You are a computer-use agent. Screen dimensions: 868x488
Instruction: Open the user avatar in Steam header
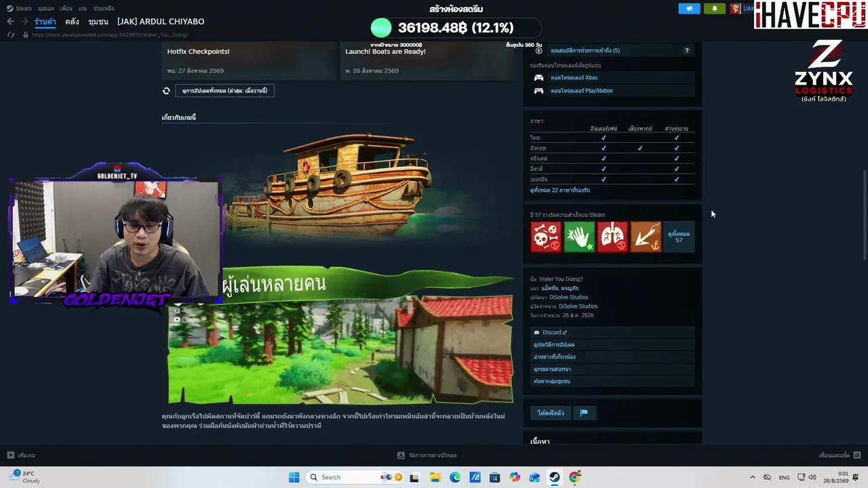pos(736,9)
